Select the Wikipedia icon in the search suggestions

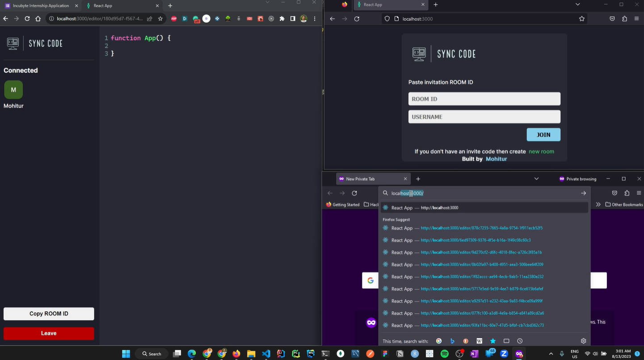pos(479,341)
